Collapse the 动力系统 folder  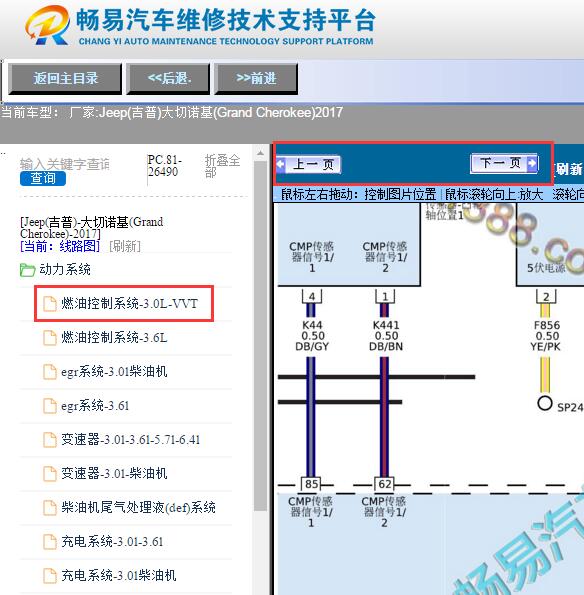tap(65, 269)
